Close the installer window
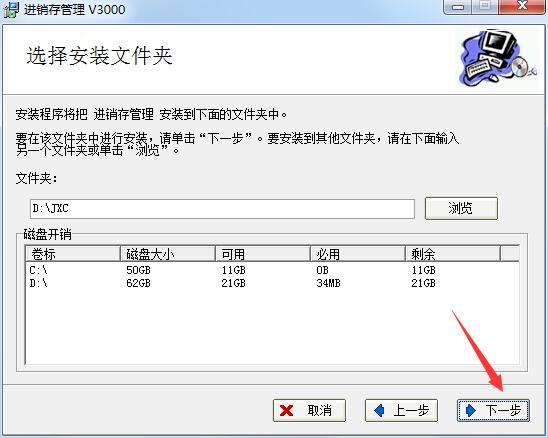Viewport: 548px width, 438px height. [x=522, y=6]
